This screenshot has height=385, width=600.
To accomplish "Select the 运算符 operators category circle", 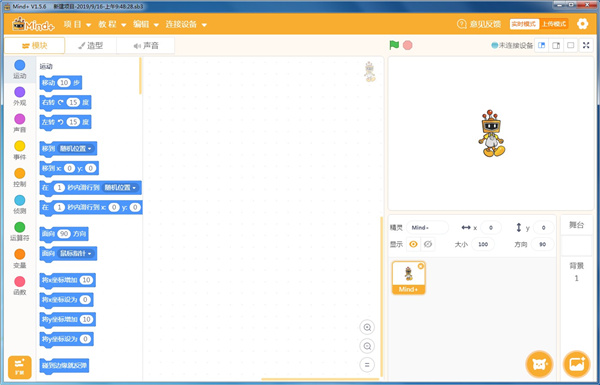I will point(20,227).
